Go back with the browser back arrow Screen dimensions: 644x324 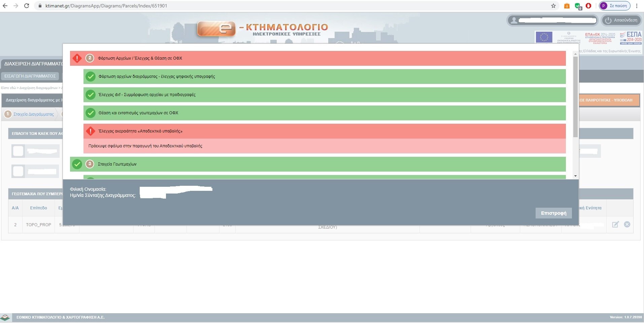pyautogui.click(x=5, y=6)
